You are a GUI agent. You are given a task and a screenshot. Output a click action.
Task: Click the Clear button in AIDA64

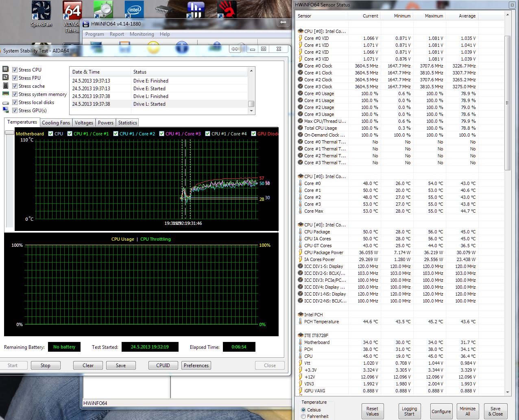tap(88, 366)
